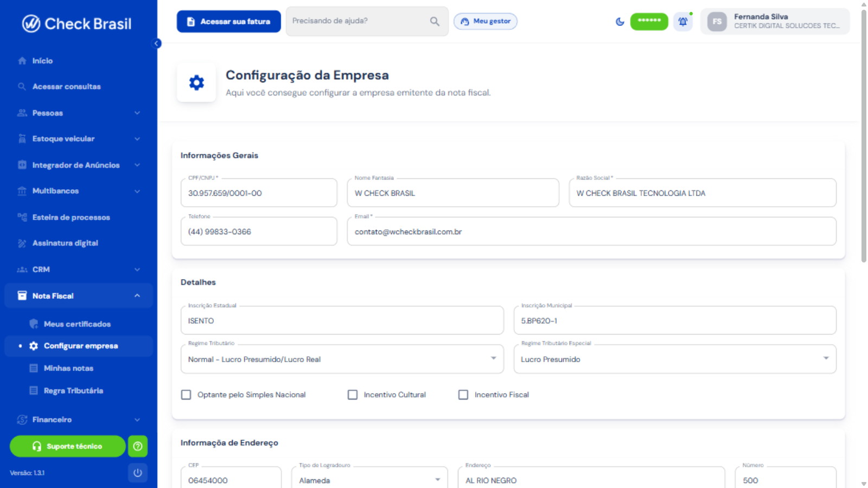The width and height of the screenshot is (868, 488).
Task: Click the Email input field
Action: click(x=592, y=232)
